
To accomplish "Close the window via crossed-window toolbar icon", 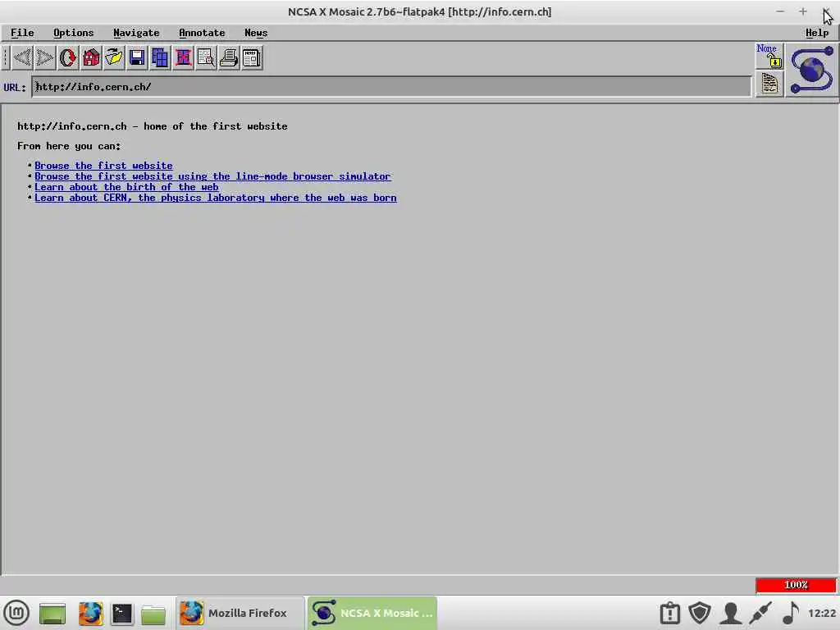I will [183, 57].
